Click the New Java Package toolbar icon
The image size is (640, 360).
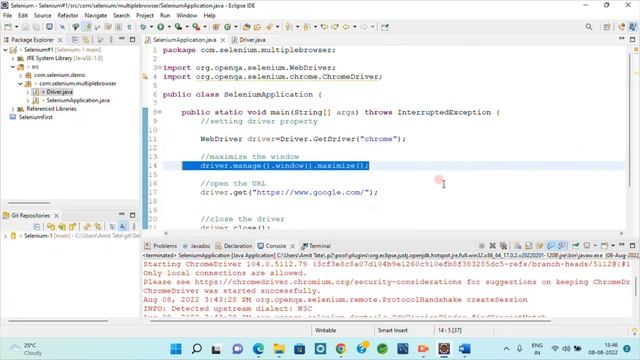(x=216, y=27)
